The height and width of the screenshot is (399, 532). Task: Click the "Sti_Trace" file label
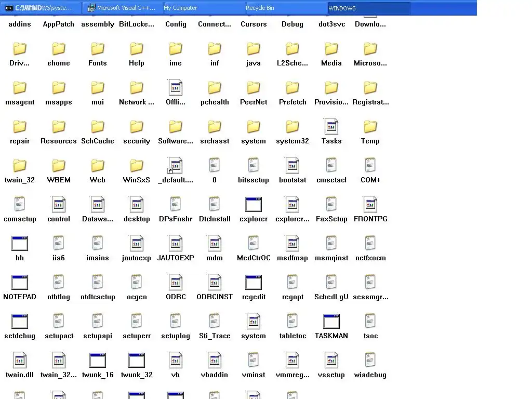coord(215,336)
